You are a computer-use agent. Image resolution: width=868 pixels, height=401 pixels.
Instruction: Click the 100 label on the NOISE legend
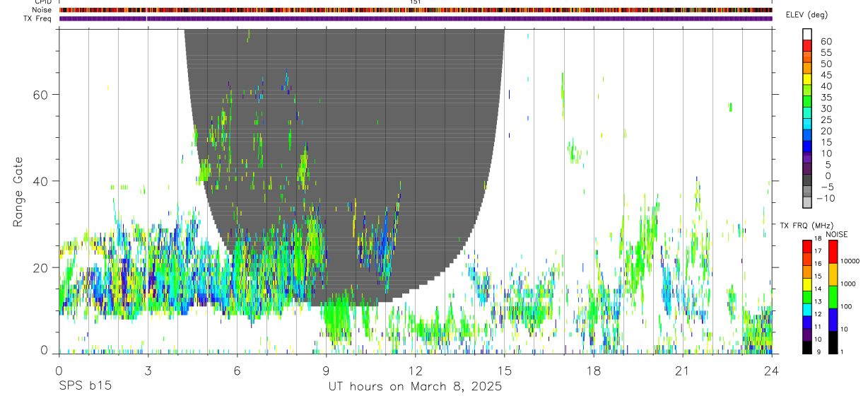tap(848, 307)
